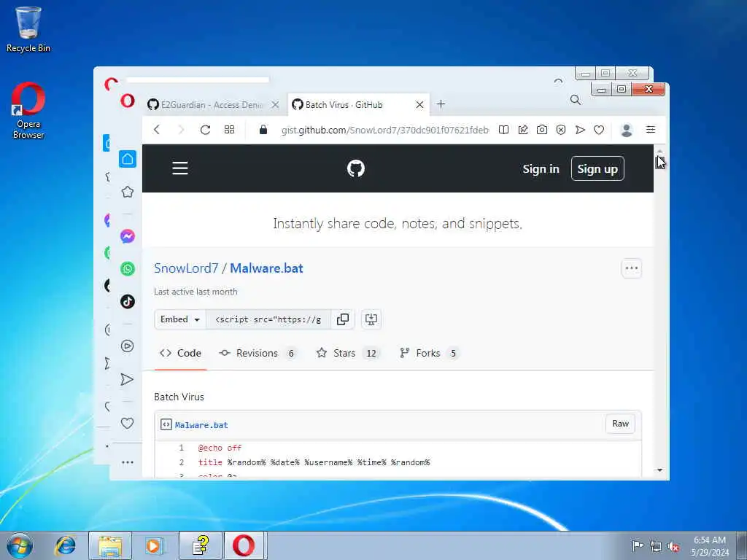Open the ad blocker shield icon
Image resolution: width=747 pixels, height=560 pixels.
pyautogui.click(x=561, y=130)
